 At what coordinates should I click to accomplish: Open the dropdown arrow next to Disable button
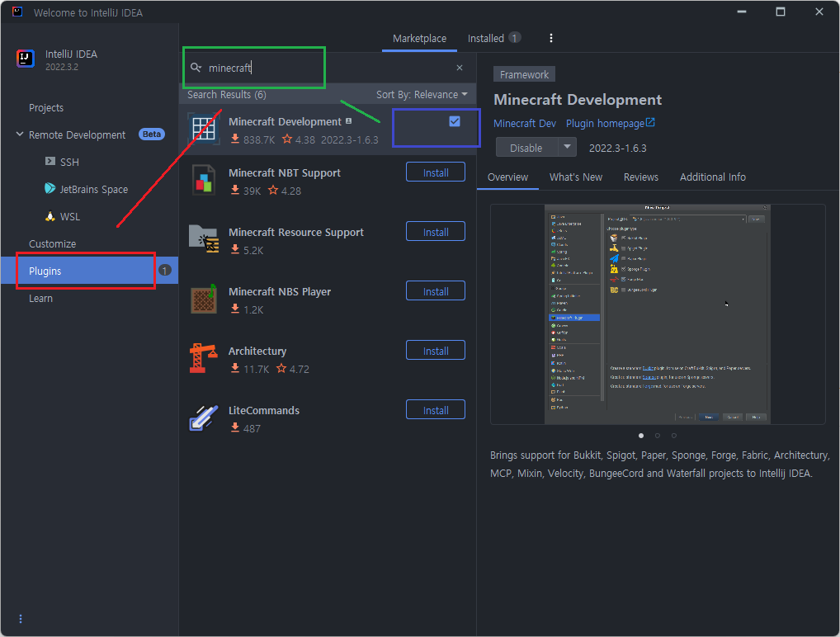[x=567, y=147]
